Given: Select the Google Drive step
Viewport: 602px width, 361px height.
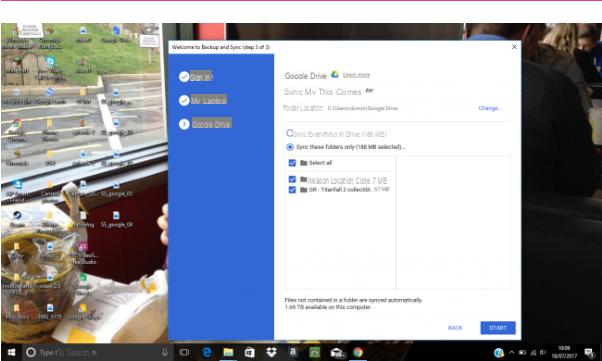Looking at the screenshot, I should point(205,124).
